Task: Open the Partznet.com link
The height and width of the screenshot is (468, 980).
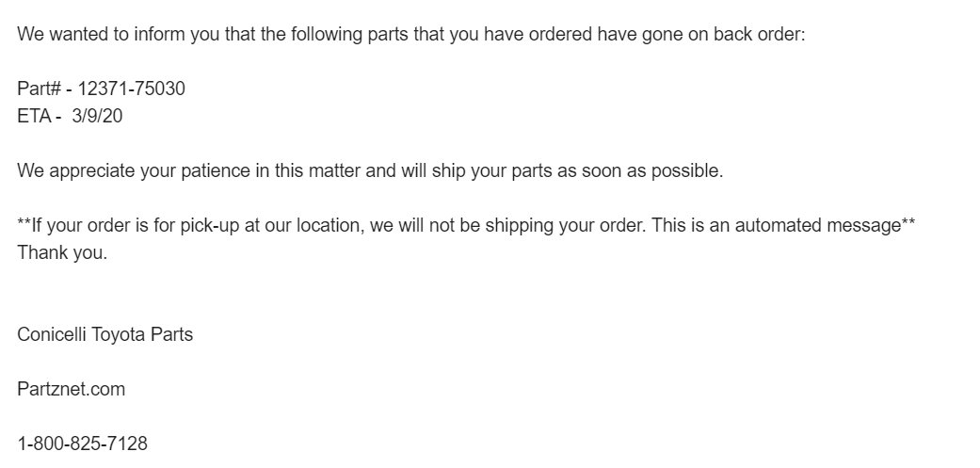Action: [x=72, y=389]
